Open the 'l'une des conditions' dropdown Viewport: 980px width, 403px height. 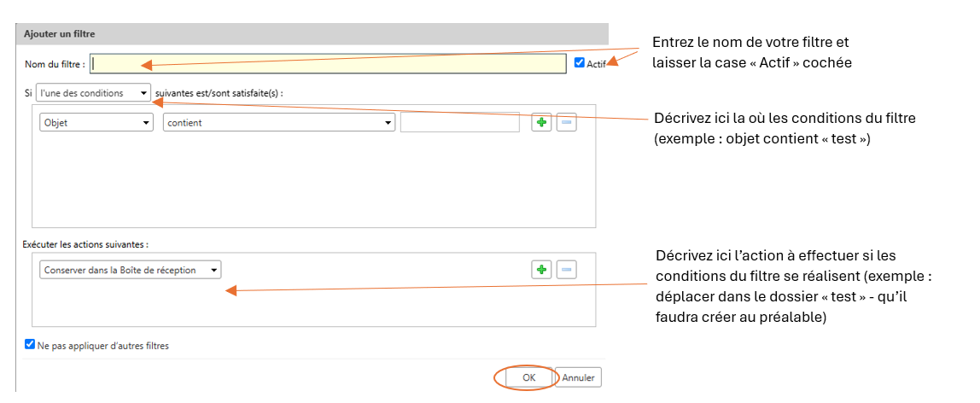point(93,92)
